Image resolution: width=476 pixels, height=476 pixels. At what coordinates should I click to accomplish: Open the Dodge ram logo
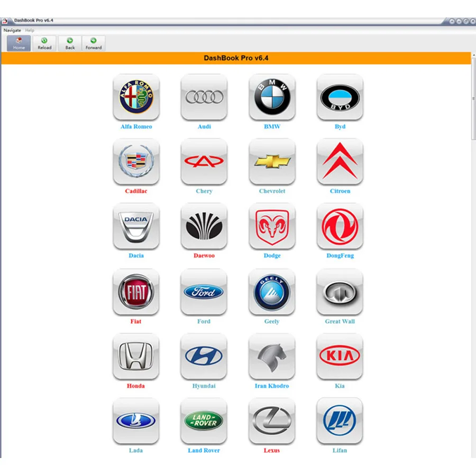click(x=272, y=226)
